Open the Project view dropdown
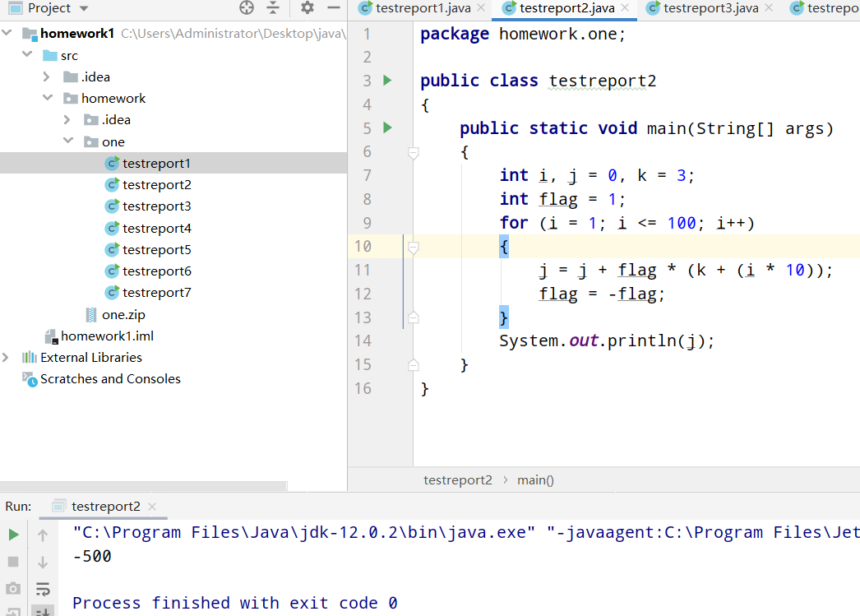Image resolution: width=860 pixels, height=616 pixels. (x=83, y=9)
